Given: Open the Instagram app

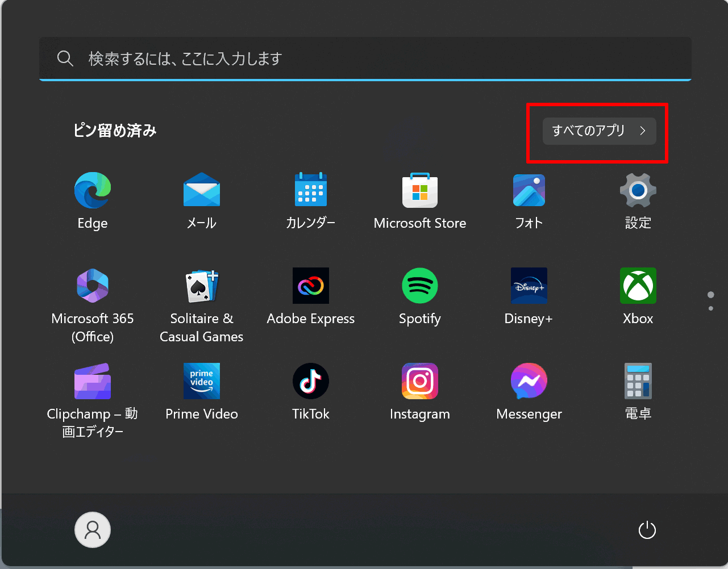Looking at the screenshot, I should (420, 392).
